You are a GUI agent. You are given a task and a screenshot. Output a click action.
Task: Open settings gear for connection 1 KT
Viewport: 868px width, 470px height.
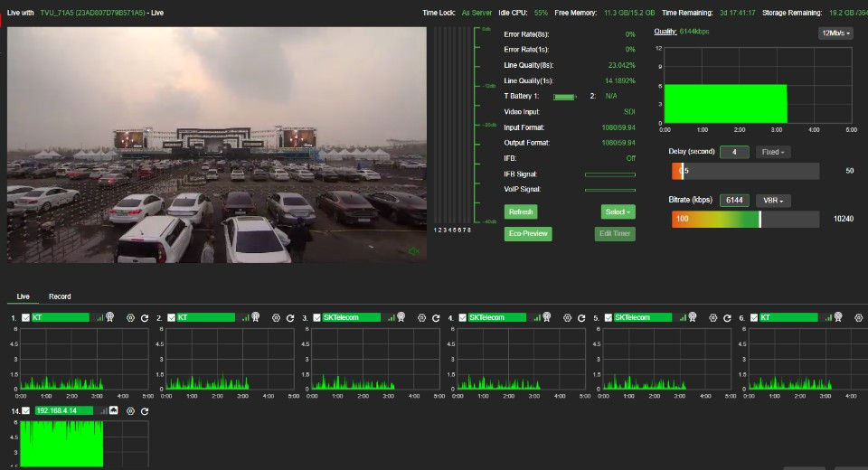[130, 318]
